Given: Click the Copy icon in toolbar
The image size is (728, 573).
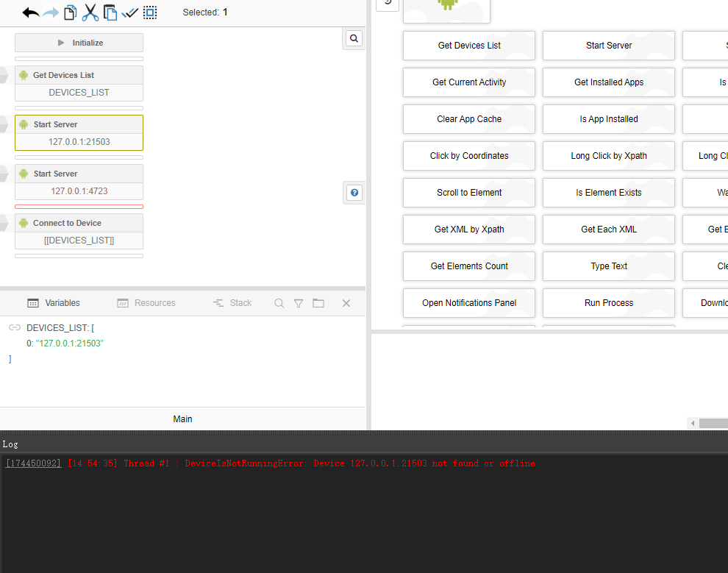Looking at the screenshot, I should coord(71,13).
